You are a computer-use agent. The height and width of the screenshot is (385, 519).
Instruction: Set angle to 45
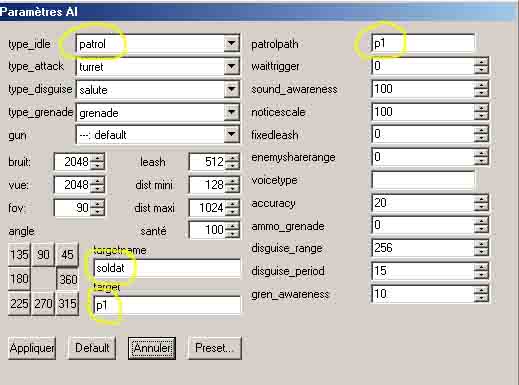point(67,255)
